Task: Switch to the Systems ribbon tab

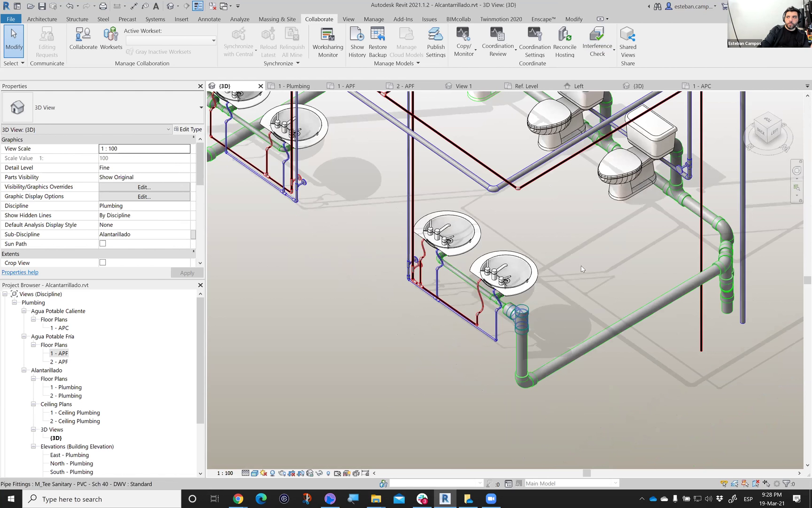Action: pos(155,19)
